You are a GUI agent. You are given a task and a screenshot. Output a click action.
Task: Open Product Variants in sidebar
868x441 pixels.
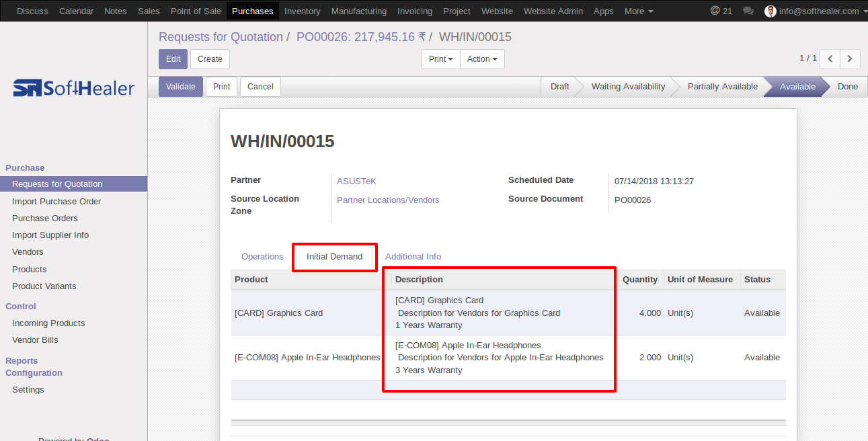[x=44, y=286]
